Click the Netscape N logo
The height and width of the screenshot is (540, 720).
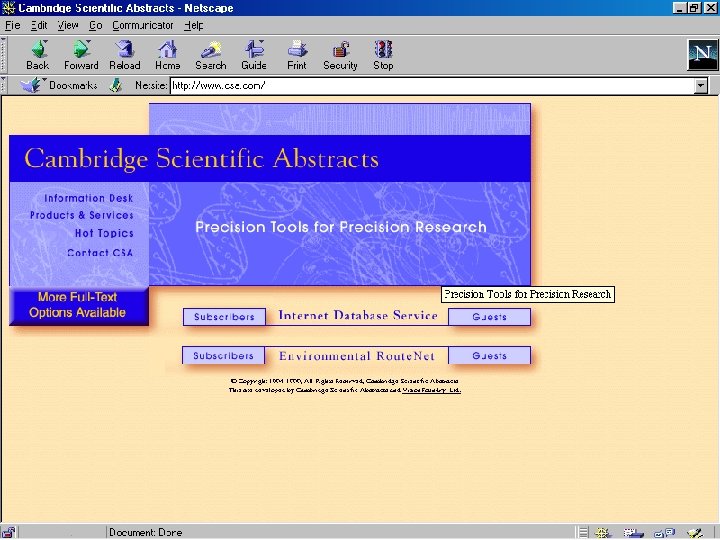702,55
